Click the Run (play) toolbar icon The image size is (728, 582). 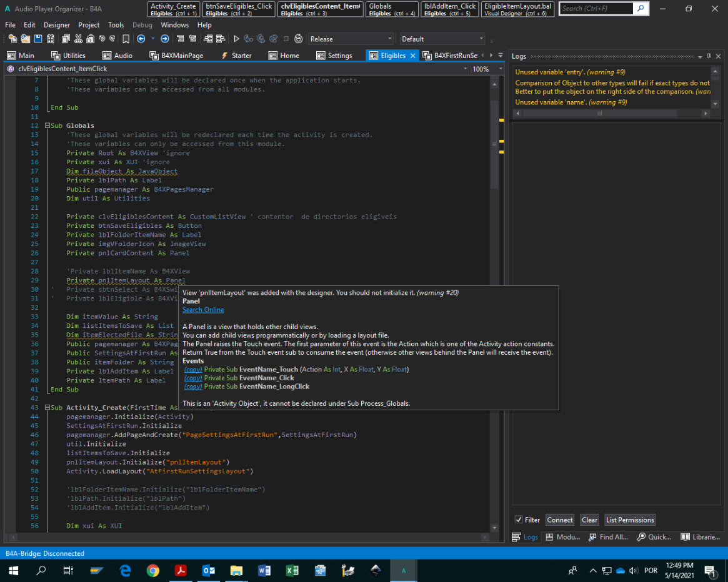coord(237,39)
